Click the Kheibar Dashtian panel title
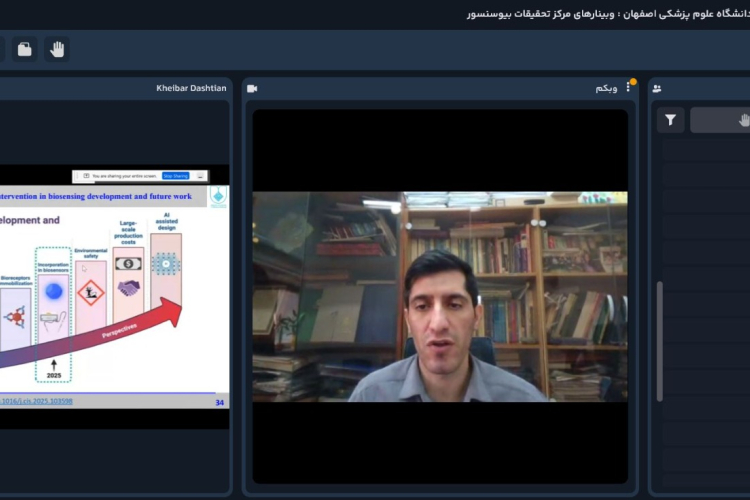The height and width of the screenshot is (500, 750). 191,88
